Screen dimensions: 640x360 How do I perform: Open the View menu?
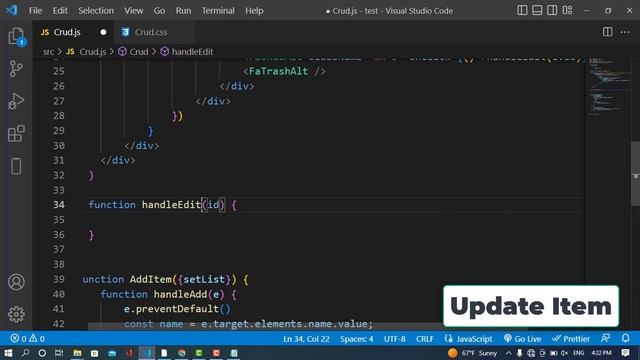[x=133, y=11]
